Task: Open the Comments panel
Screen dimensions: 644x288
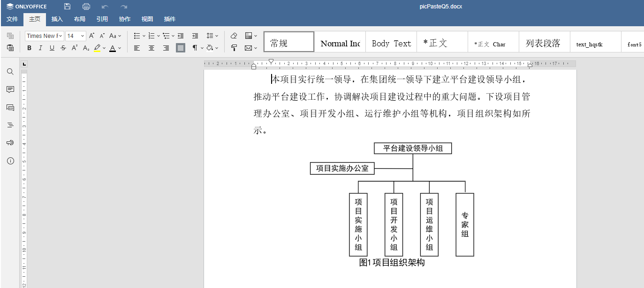Action: click(x=10, y=89)
